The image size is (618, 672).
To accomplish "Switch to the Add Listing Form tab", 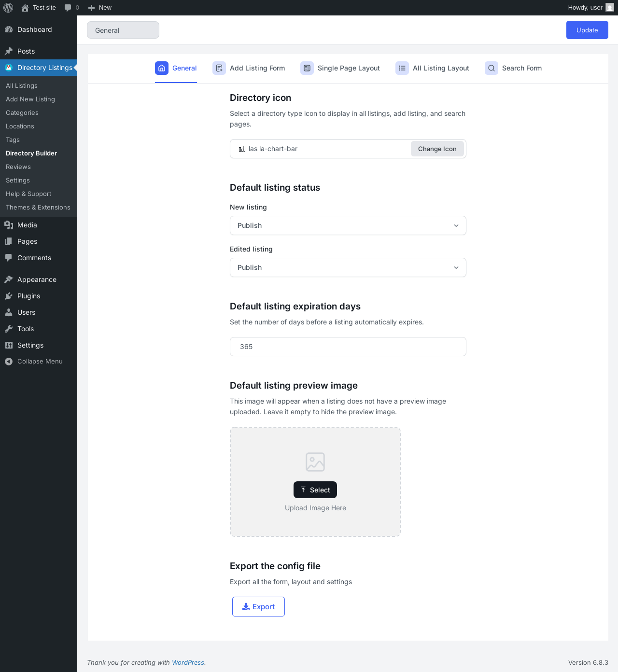I will pyautogui.click(x=249, y=68).
